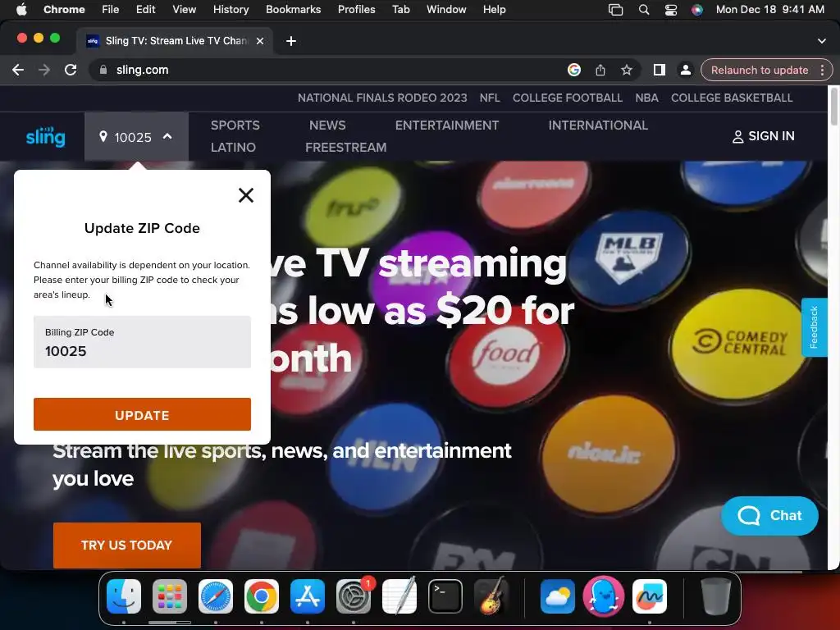The height and width of the screenshot is (630, 840).
Task: Open Freeform from the Dock
Action: pyautogui.click(x=650, y=596)
